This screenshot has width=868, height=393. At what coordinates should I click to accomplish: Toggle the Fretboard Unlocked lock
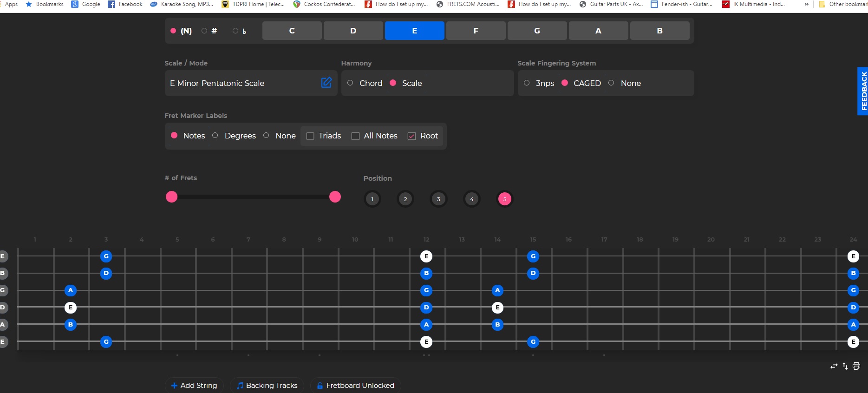[355, 385]
